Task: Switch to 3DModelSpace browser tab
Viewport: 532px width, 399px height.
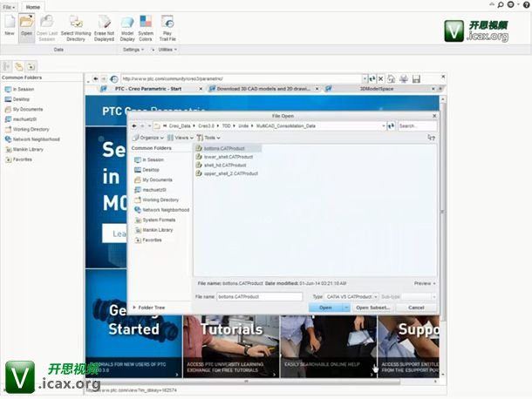Action: (376, 89)
